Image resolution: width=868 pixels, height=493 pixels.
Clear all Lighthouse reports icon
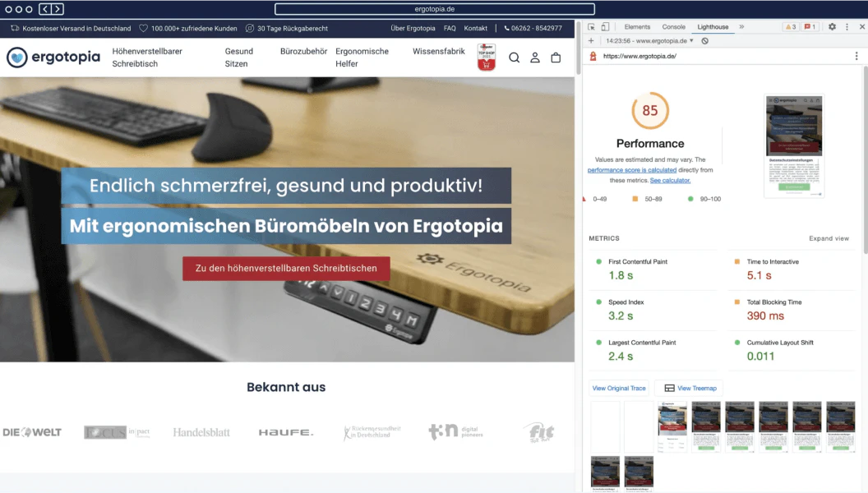(704, 40)
